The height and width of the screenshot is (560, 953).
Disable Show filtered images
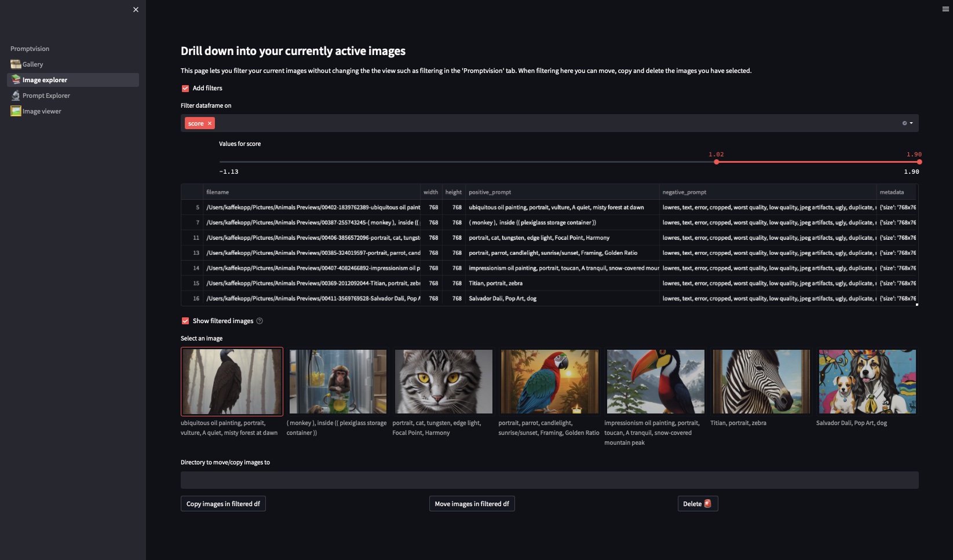tap(185, 320)
